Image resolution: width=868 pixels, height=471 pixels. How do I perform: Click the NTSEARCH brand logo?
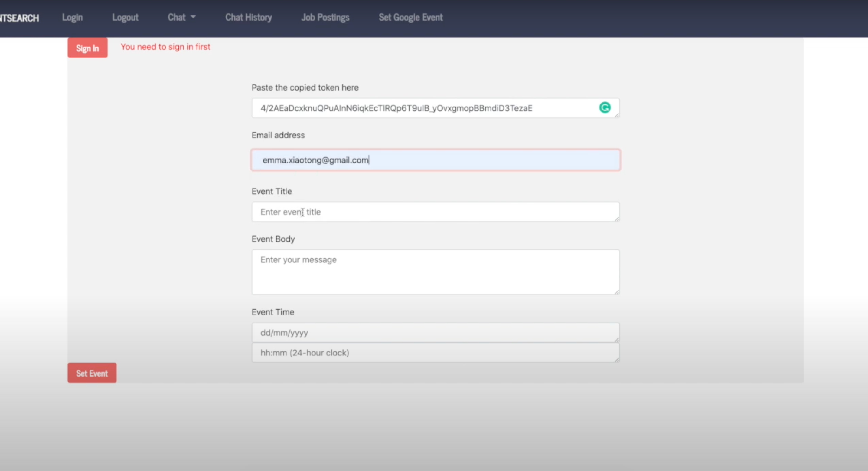(19, 18)
